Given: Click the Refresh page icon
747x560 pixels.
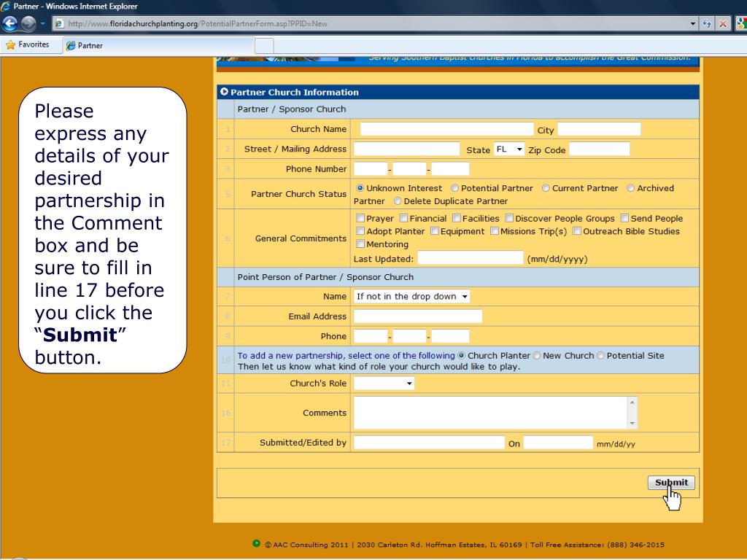Looking at the screenshot, I should click(x=706, y=24).
